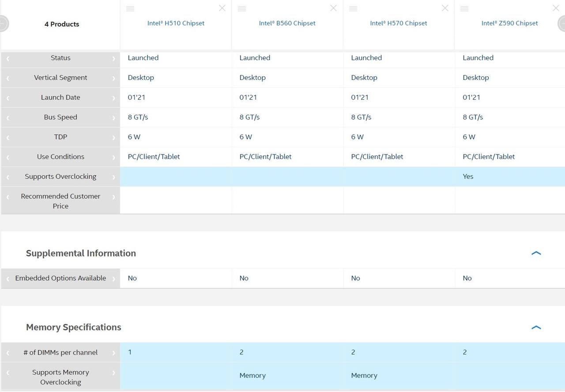Click left chevron on Supports Memory Overclocking row
The image size is (565, 392).
(x=8, y=373)
